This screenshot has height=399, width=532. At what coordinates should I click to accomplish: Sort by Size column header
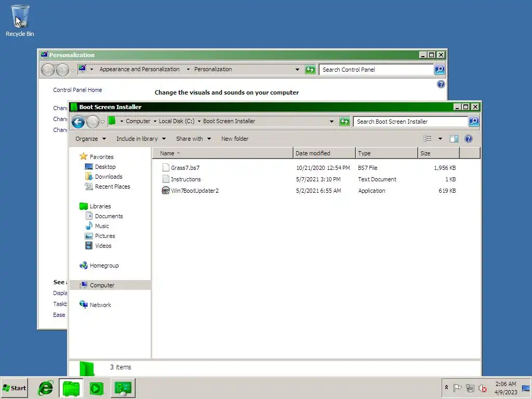click(x=438, y=153)
